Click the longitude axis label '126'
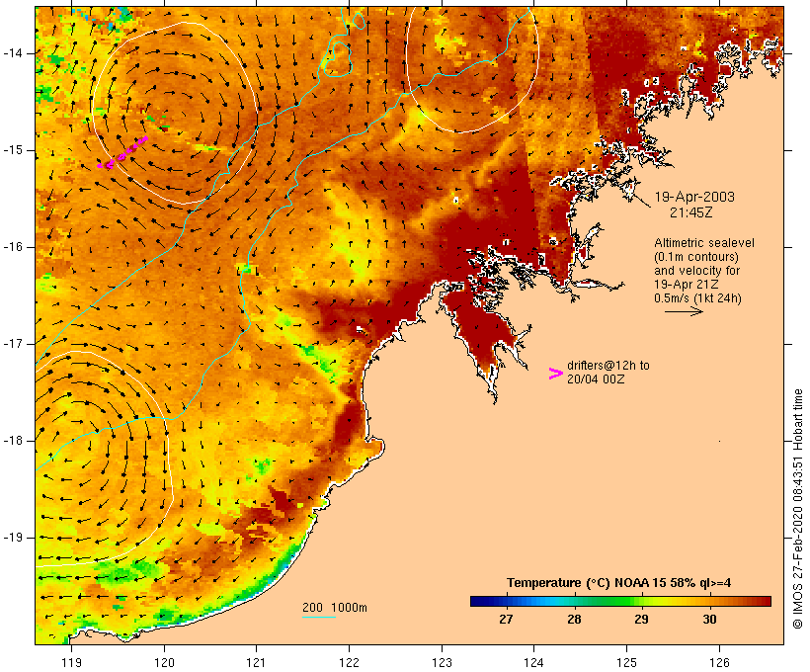 pos(719,663)
